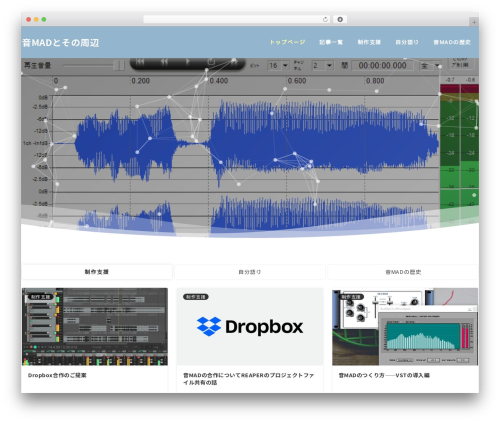Click the 制作支援 badge on the Dropbox card

196,297
